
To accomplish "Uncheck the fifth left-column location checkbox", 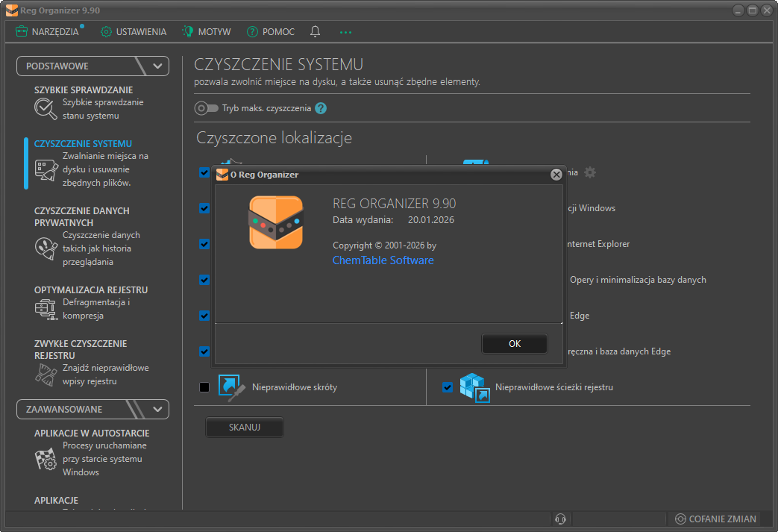I will pyautogui.click(x=204, y=315).
